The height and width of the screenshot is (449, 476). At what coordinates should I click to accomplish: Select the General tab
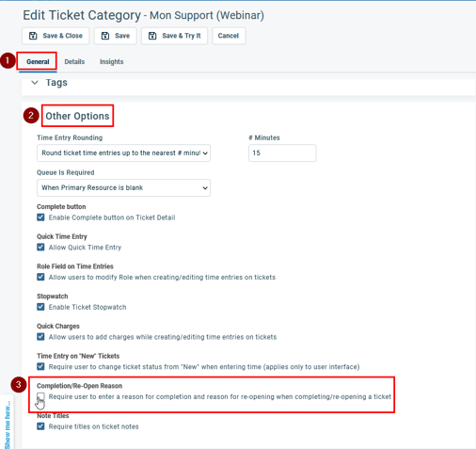pyautogui.click(x=38, y=62)
